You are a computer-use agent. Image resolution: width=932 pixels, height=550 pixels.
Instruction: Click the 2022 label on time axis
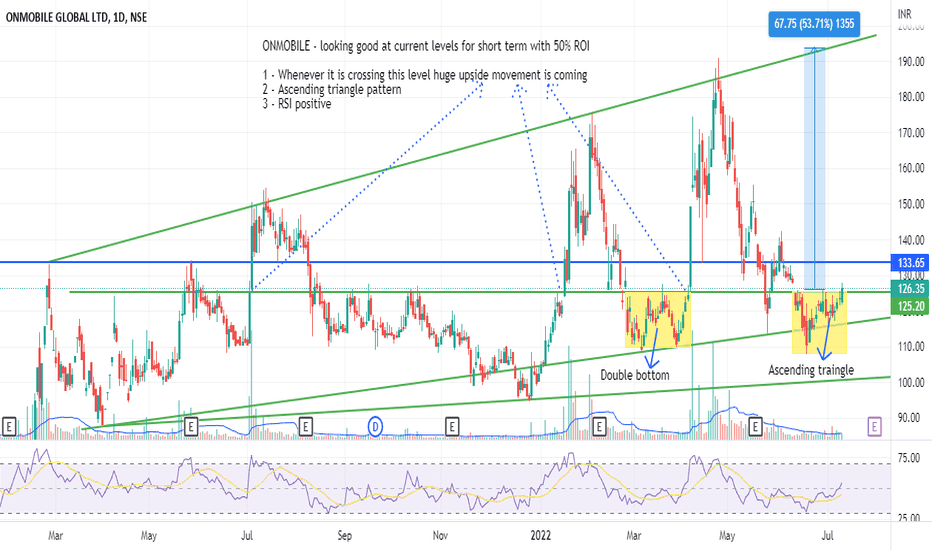tap(541, 536)
